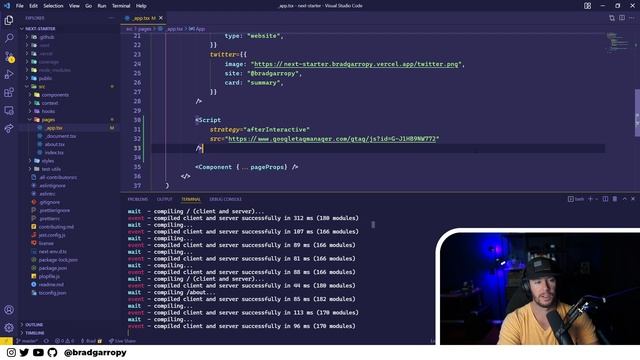Open Live Share activity bar icon
The image size is (640, 360).
[x=9, y=129]
